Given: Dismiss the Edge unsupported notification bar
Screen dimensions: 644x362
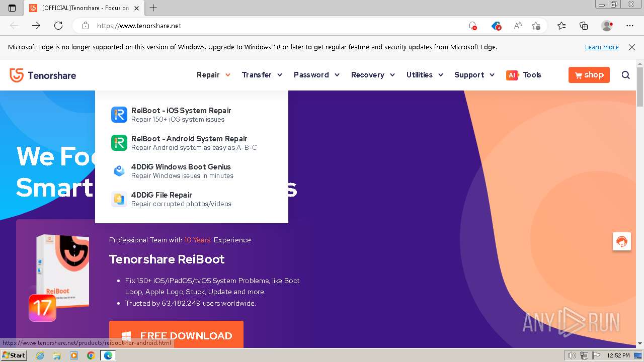Looking at the screenshot, I should click(x=632, y=47).
